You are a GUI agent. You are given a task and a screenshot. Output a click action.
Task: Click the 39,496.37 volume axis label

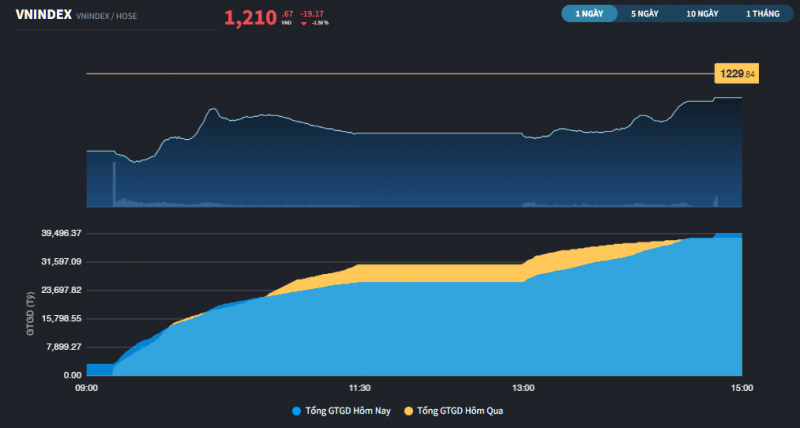(60, 233)
